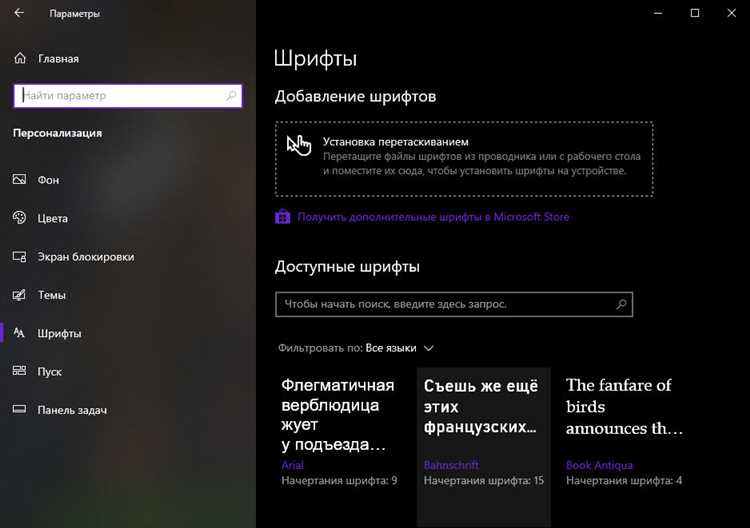Screen dimensions: 750x528
Task: Click the Добавление шрифтов heading
Action: tap(355, 96)
